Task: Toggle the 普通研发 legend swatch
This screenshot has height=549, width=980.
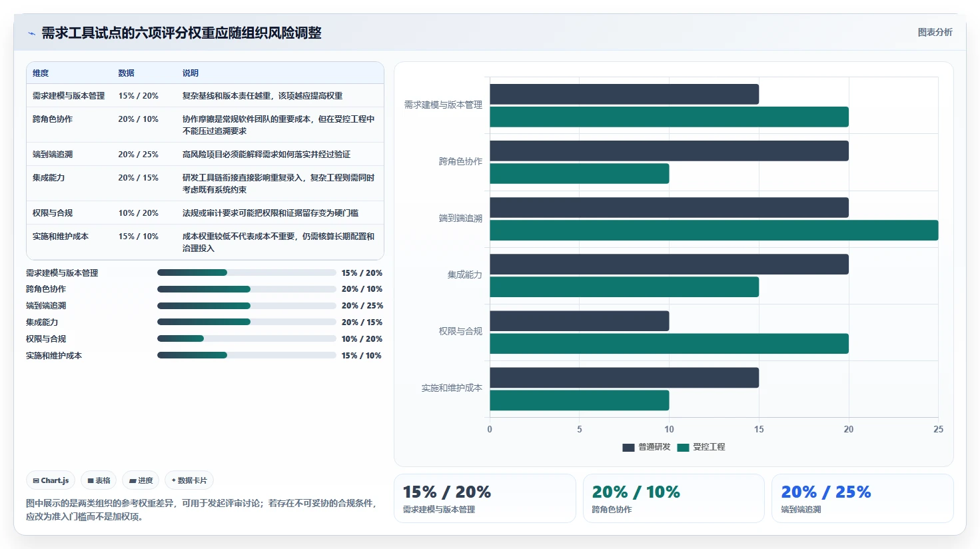Action: point(628,447)
